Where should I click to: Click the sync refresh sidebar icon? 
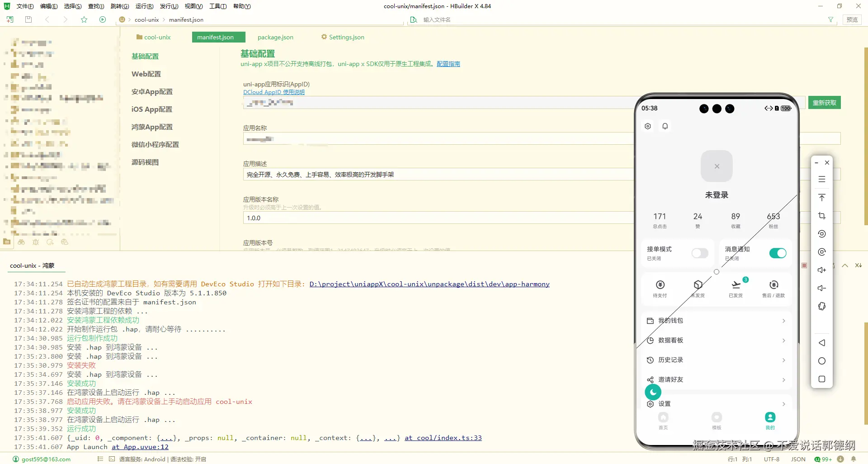click(x=50, y=242)
